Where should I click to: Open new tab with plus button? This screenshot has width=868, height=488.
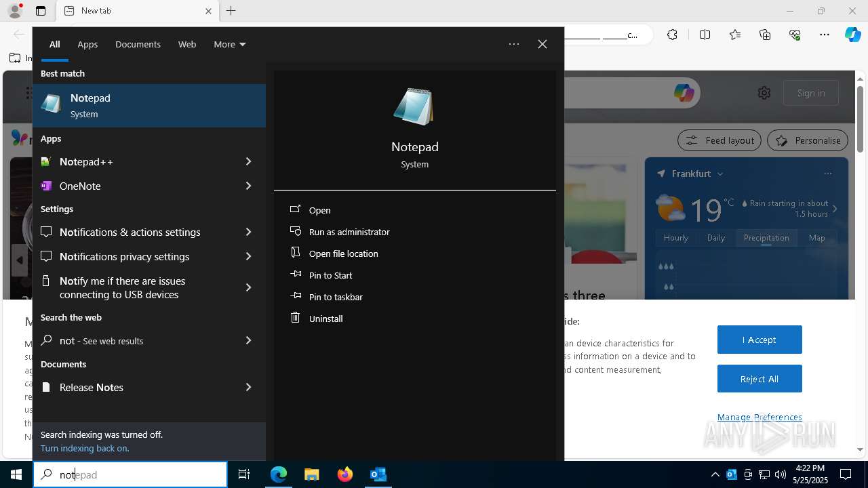point(231,11)
